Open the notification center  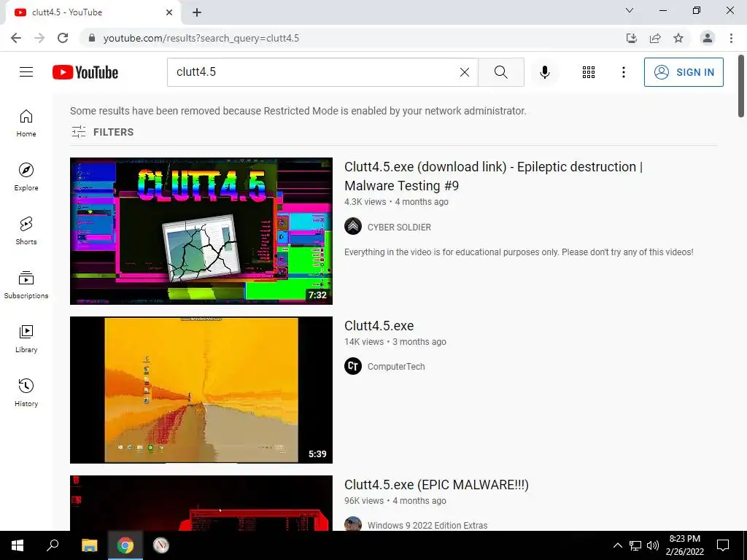pos(723,545)
